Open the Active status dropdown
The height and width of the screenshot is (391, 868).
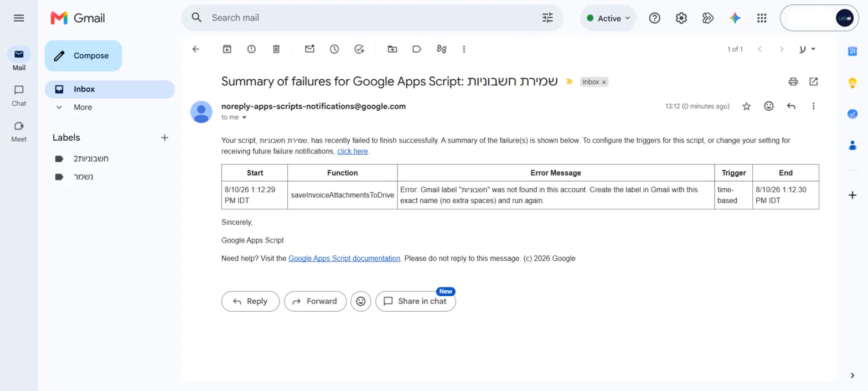[608, 18]
